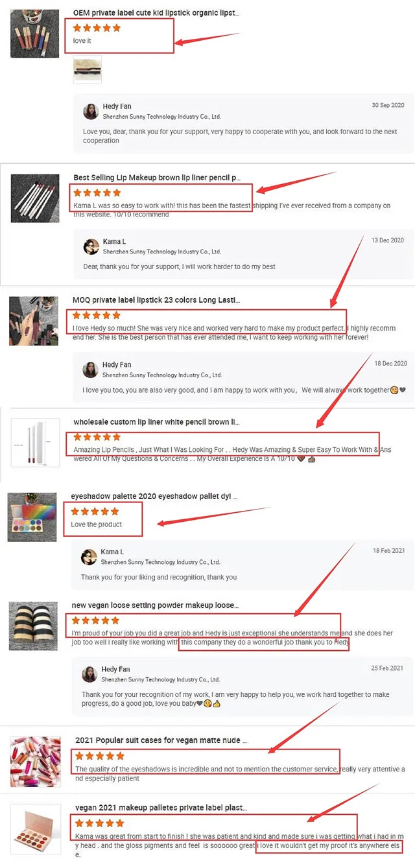Open the loose setting powder jars thumbnail

[x=34, y=626]
